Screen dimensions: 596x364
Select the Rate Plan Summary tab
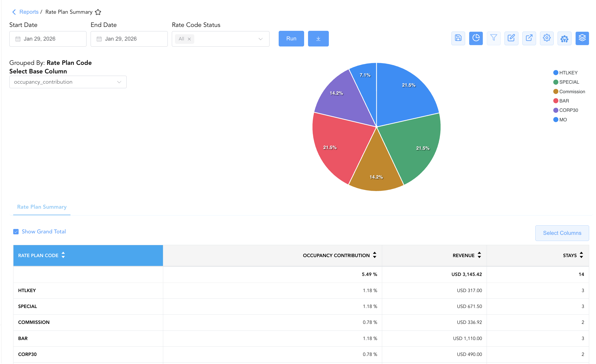pos(42,207)
